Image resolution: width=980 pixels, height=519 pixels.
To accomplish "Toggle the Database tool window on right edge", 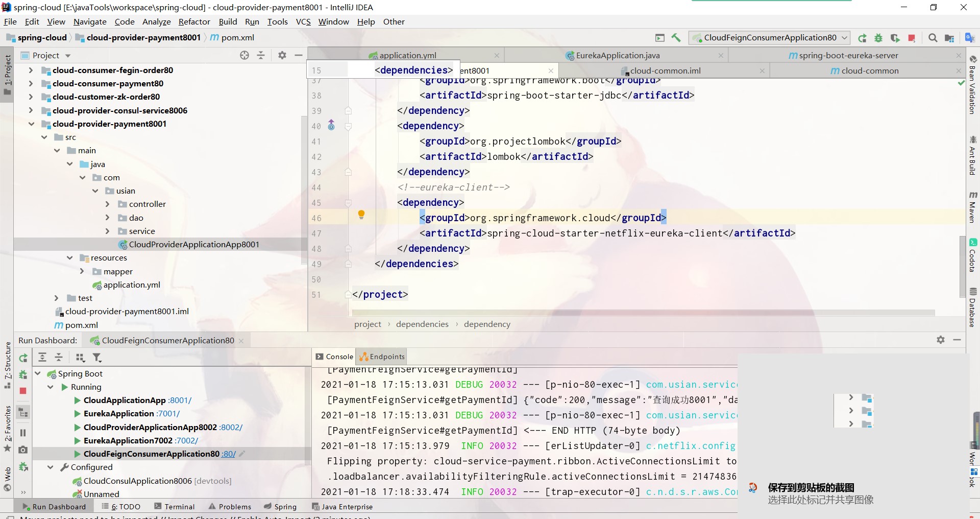I will click(973, 307).
